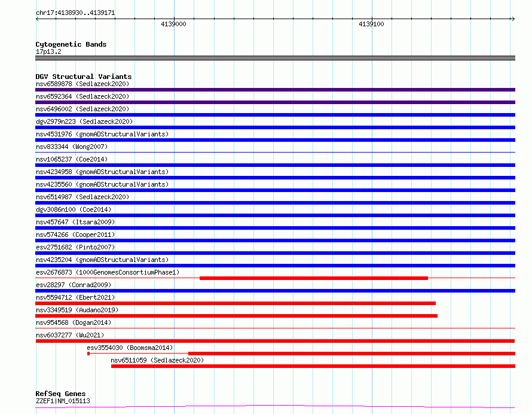Open variant nsv6589878 (Sedlazeck2020) label

pos(82,84)
